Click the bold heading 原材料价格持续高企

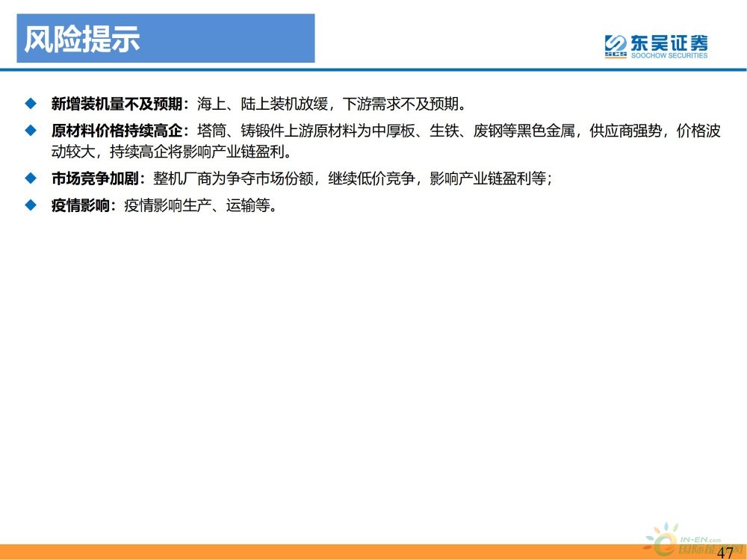click(117, 131)
